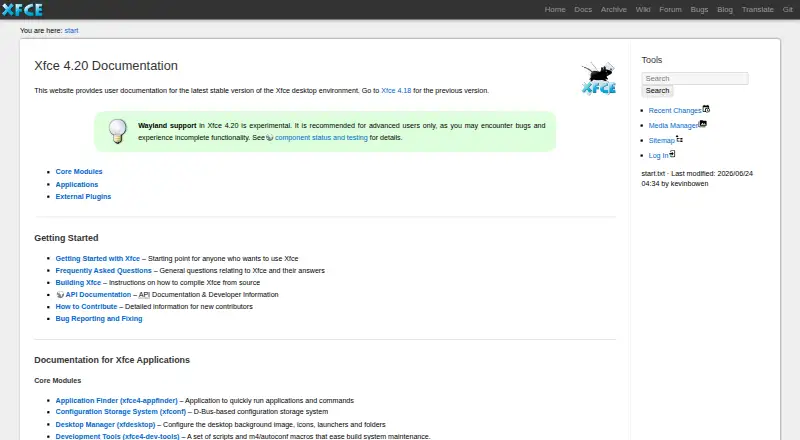Click the Log In arrow icon
Image resolution: width=800 pixels, height=440 pixels.
pyautogui.click(x=672, y=154)
